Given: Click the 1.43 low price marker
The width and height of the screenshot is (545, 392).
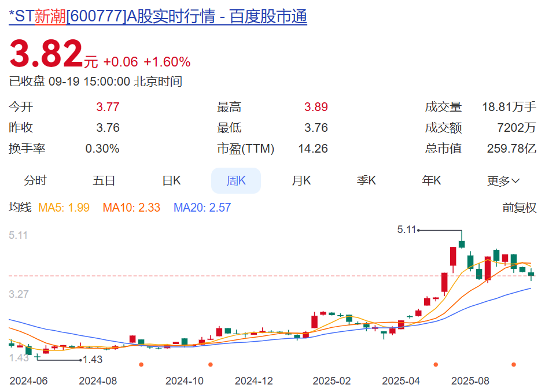Looking at the screenshot, I should [93, 360].
